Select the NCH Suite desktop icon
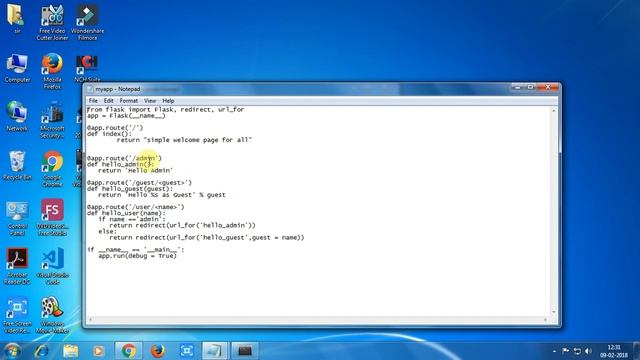This screenshot has width=640, height=360. [87, 68]
